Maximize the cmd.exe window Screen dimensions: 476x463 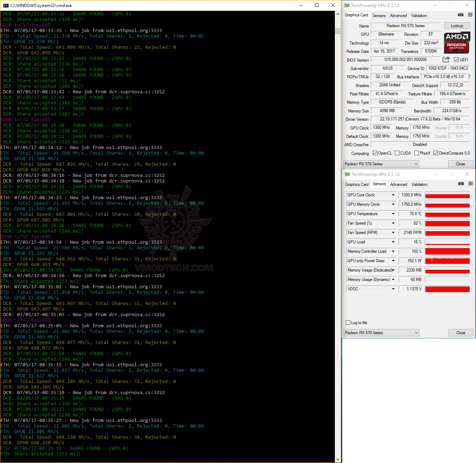pos(317,5)
